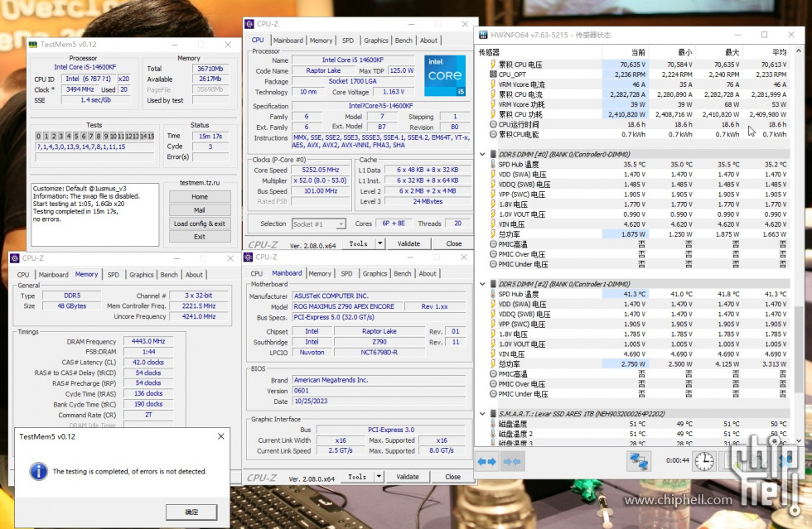Switch to the Memory tab in the CPU-Z Motherboard window

[320, 274]
